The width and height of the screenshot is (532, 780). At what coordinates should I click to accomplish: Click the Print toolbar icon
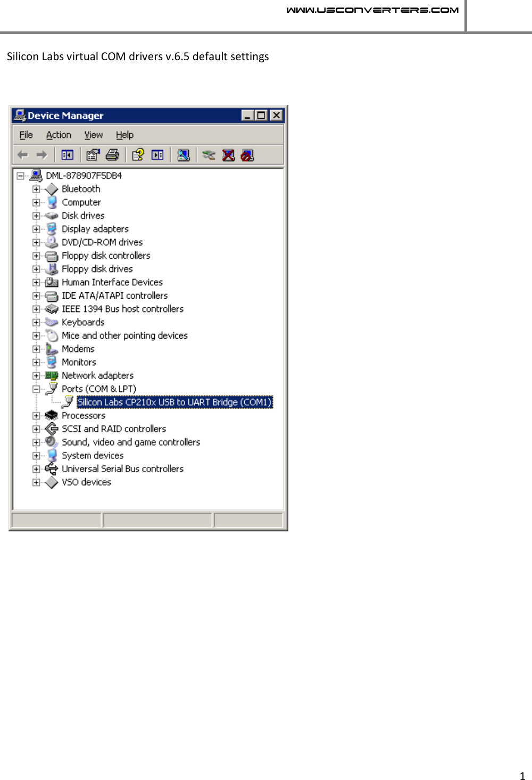(x=112, y=155)
